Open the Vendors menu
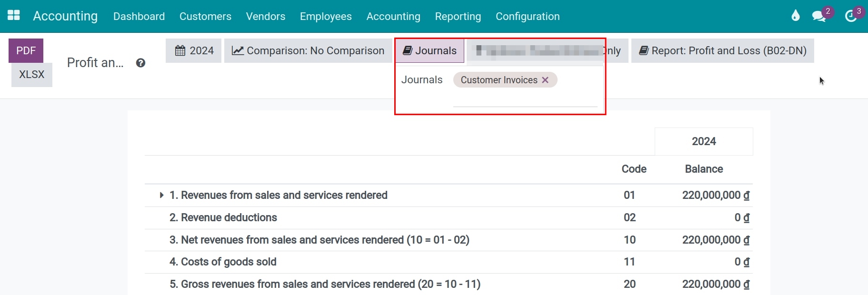The width and height of the screenshot is (868, 295). tap(266, 16)
